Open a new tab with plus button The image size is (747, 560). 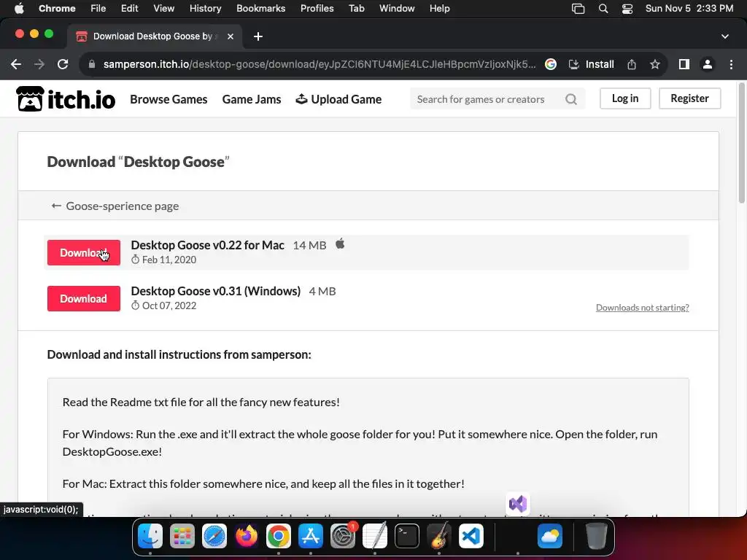click(x=258, y=36)
